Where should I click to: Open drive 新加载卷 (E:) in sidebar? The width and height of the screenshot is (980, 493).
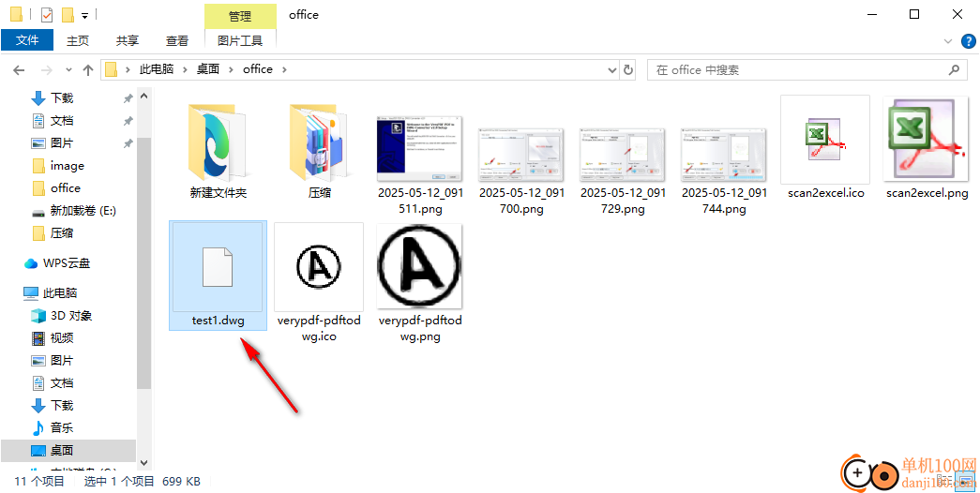(x=74, y=211)
